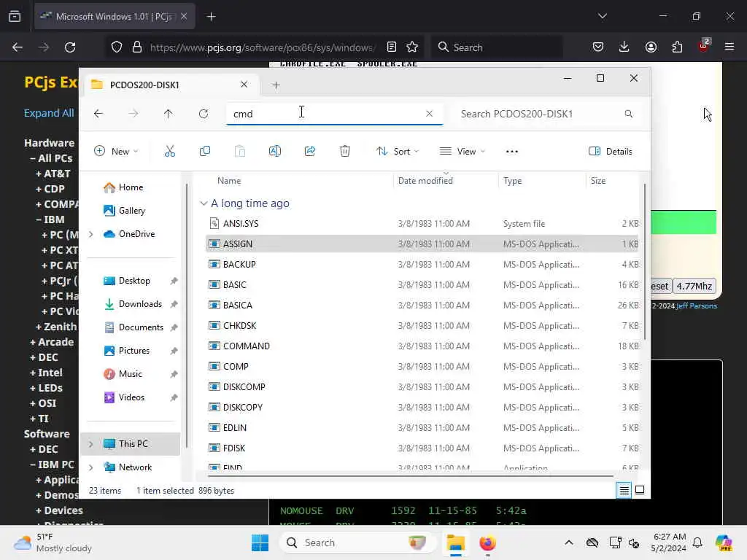Collapse the 'A long time ago' group
Viewport: 747px width, 560px height.
coord(204,203)
